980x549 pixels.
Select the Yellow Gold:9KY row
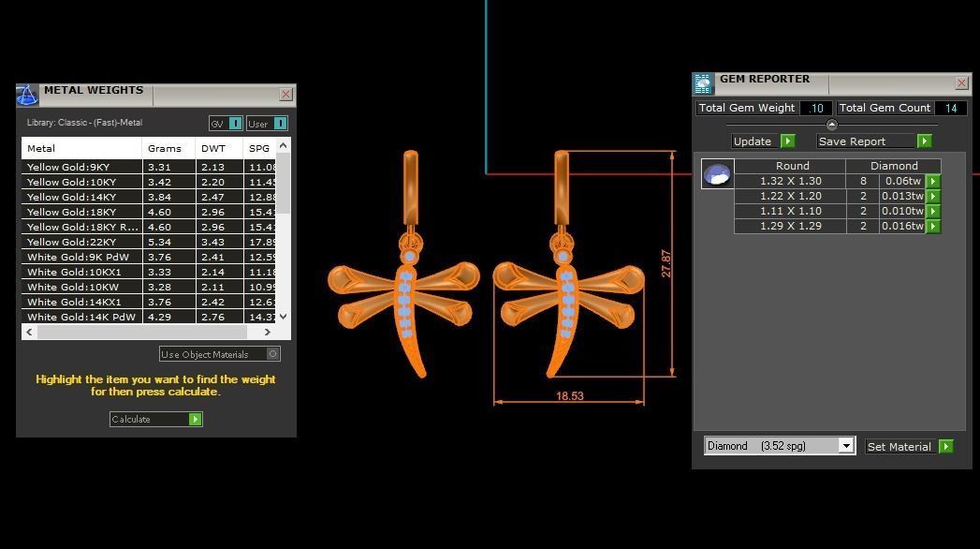click(149, 167)
